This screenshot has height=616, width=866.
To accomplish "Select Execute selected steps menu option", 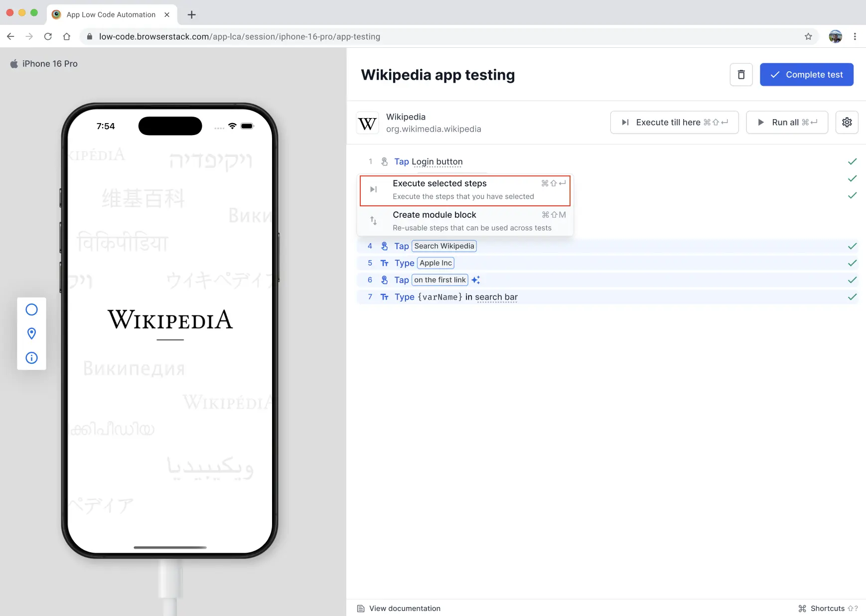I will pyautogui.click(x=464, y=190).
